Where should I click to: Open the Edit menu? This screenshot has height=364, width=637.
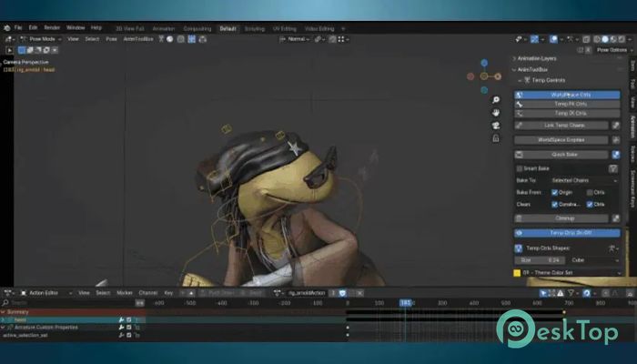tap(33, 27)
